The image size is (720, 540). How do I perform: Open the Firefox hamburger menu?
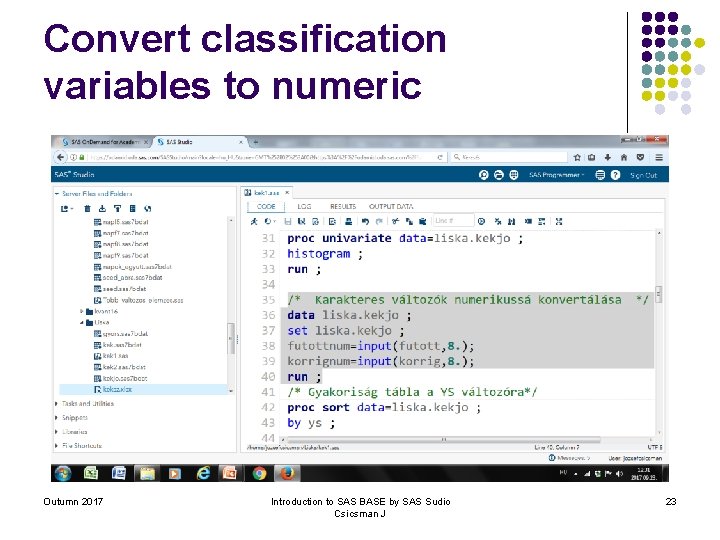click(659, 158)
